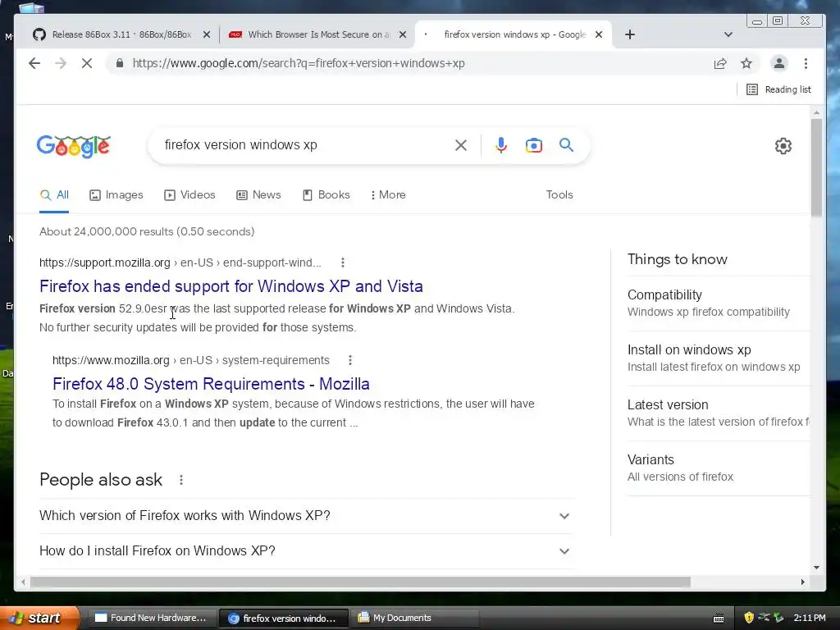Open Google settings gear
Screen dimensions: 840x630
click(783, 146)
